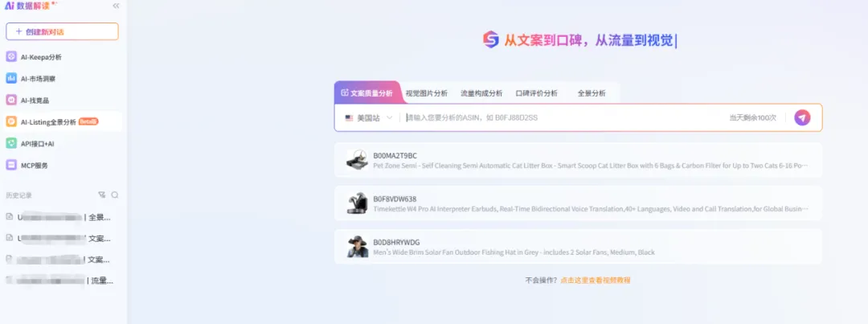Image resolution: width=868 pixels, height=324 pixels.
Task: Expand the 美国站 marketplace dropdown
Action: point(368,118)
